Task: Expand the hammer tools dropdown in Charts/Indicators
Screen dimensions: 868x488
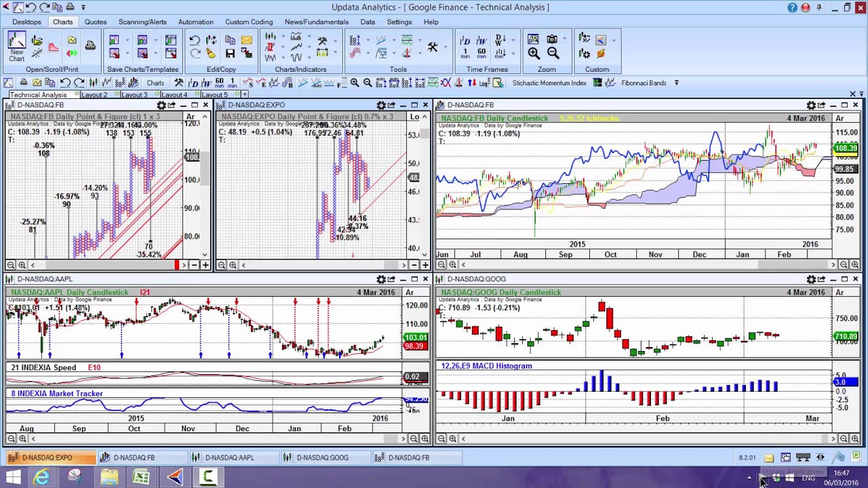Action: click(334, 40)
